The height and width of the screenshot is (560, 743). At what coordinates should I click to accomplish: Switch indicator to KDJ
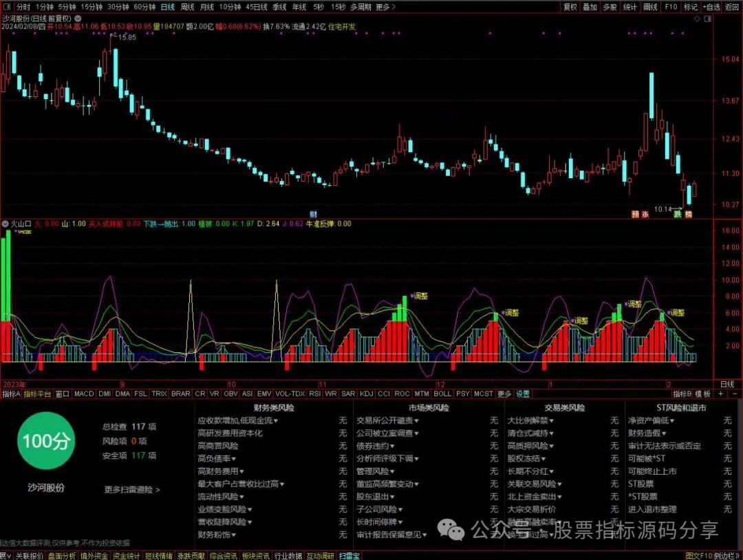pos(366,394)
